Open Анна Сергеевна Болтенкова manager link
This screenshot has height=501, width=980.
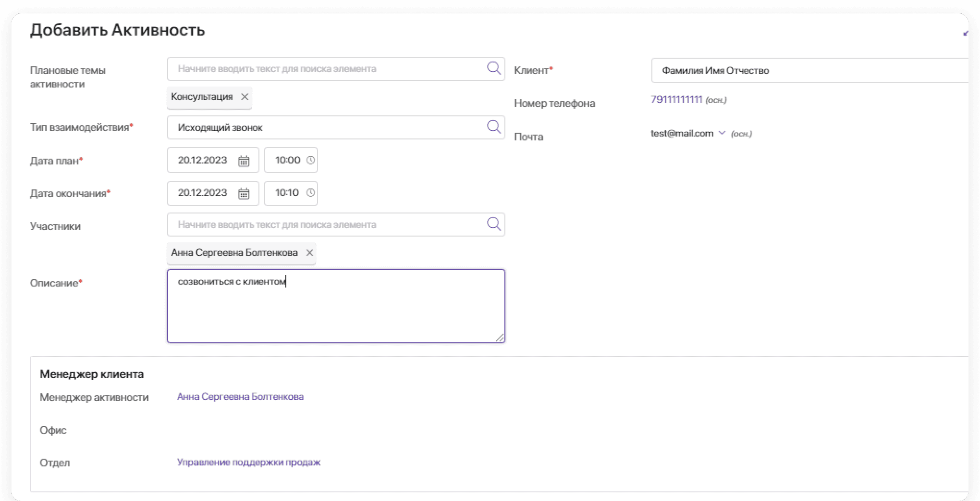coord(240,397)
